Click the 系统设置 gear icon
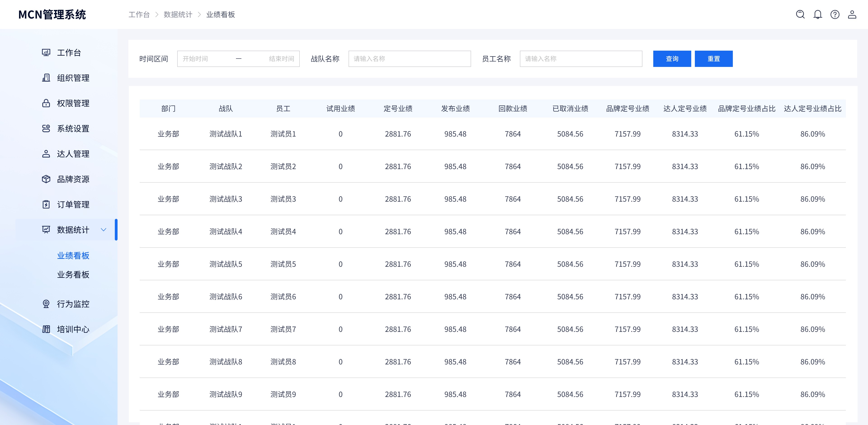This screenshot has width=868, height=425. point(46,128)
